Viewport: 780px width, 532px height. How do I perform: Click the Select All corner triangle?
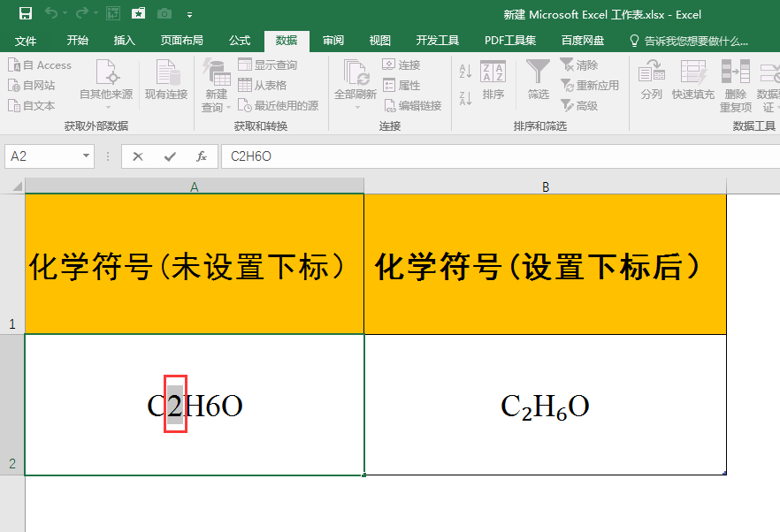pyautogui.click(x=18, y=186)
